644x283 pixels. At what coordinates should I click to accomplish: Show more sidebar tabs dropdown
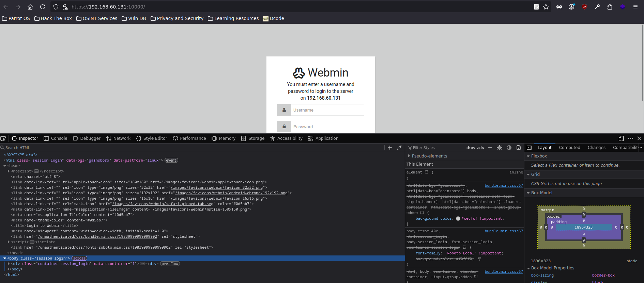pos(641,148)
